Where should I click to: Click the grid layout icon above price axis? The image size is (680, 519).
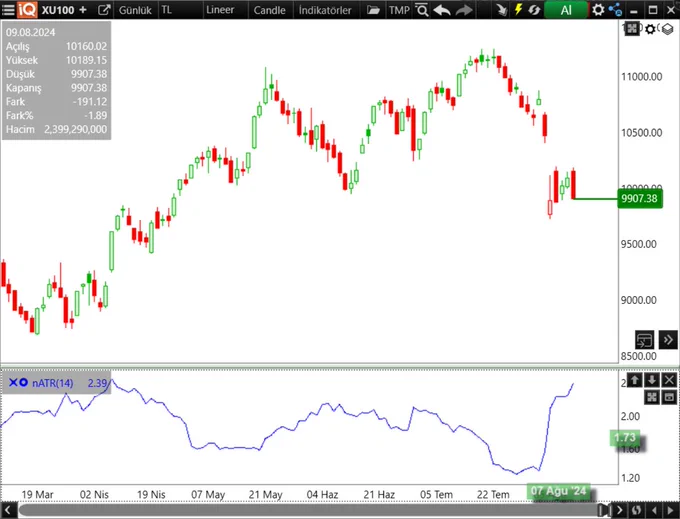coord(632,29)
